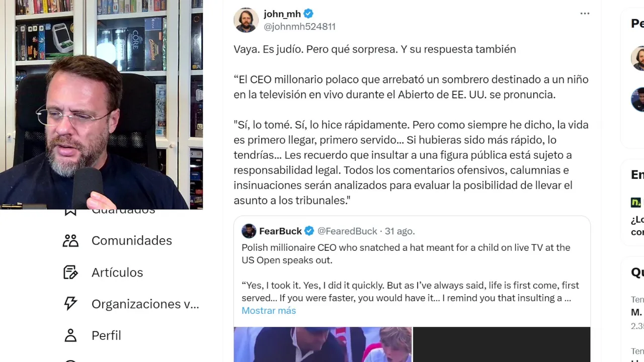Click the @johnmh524811 handle

click(299, 26)
